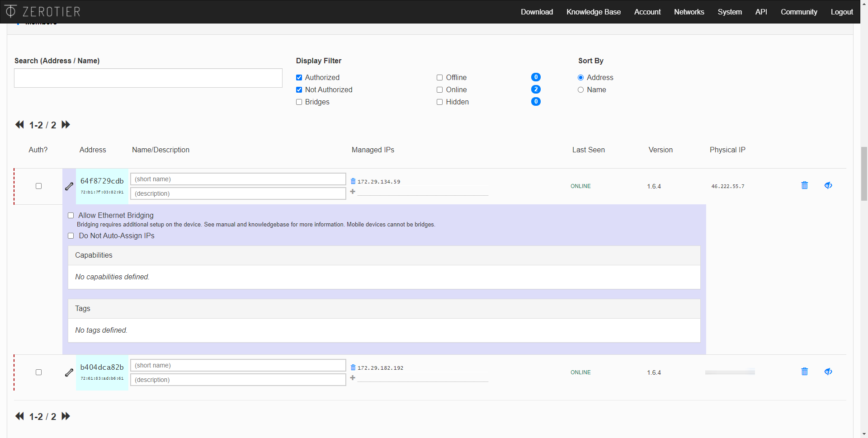Add managed IP plus icon for 64f8729cdb

353,192
